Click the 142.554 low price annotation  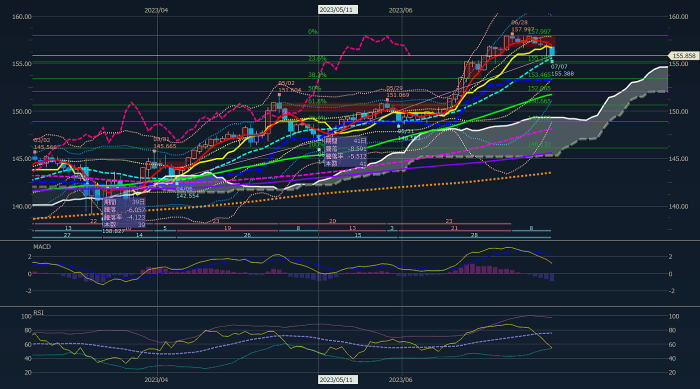pos(188,196)
